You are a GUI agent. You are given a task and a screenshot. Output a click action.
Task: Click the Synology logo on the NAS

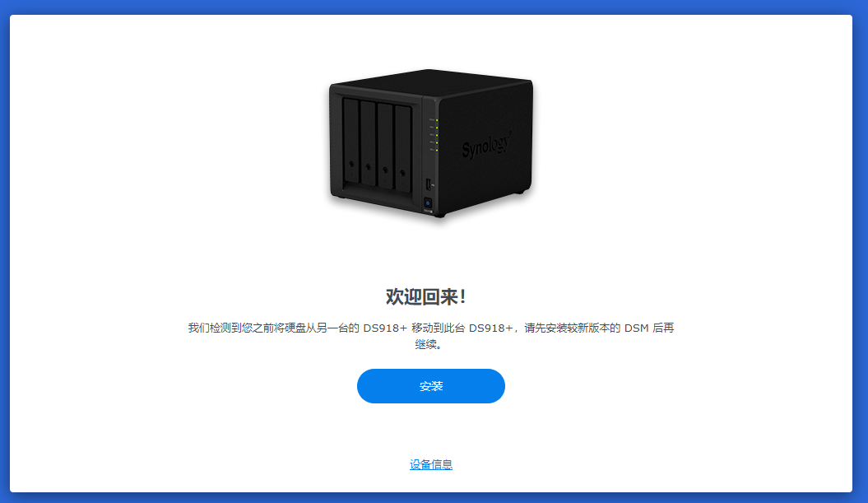tap(486, 145)
